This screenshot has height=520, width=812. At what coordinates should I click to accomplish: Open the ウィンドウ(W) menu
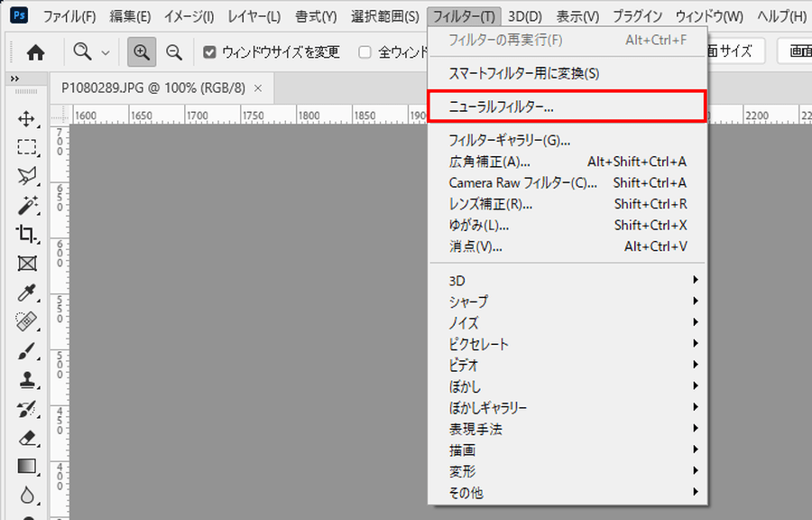click(709, 16)
